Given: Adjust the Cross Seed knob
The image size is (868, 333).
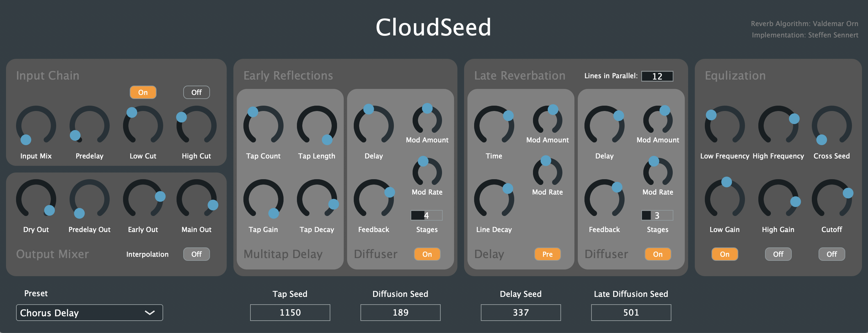Looking at the screenshot, I should pyautogui.click(x=831, y=126).
